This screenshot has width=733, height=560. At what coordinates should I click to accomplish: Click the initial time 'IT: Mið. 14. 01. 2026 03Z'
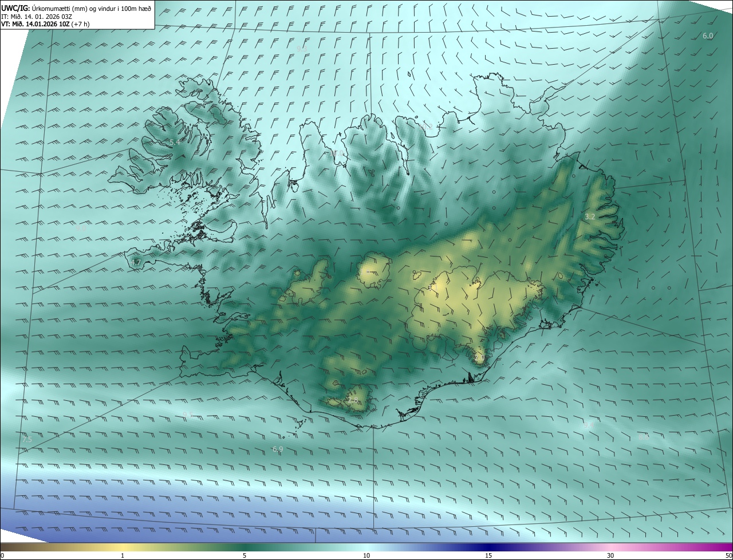[36, 16]
